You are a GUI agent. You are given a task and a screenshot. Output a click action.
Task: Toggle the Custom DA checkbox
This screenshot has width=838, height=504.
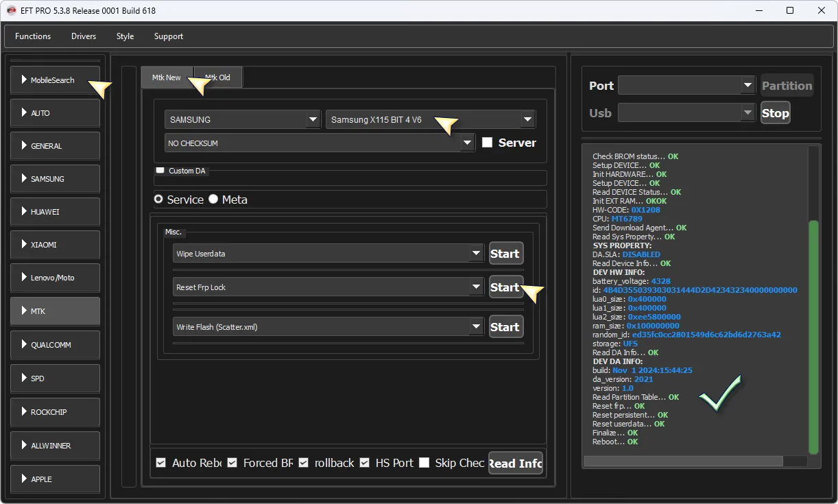tap(160, 170)
